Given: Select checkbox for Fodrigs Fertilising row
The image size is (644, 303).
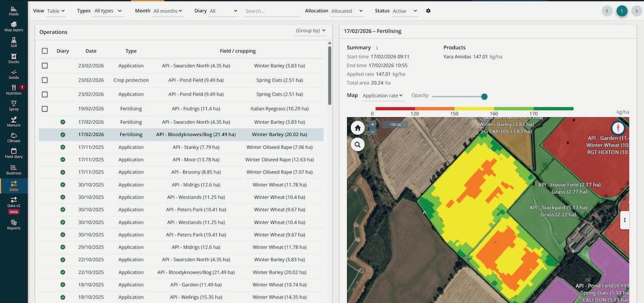Looking at the screenshot, I should pos(45,109).
